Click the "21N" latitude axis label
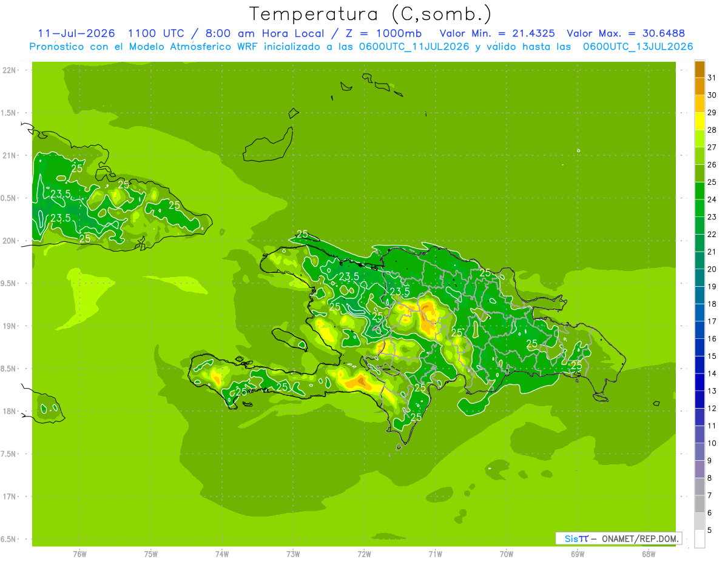This screenshot has width=728, height=562. [x=10, y=155]
